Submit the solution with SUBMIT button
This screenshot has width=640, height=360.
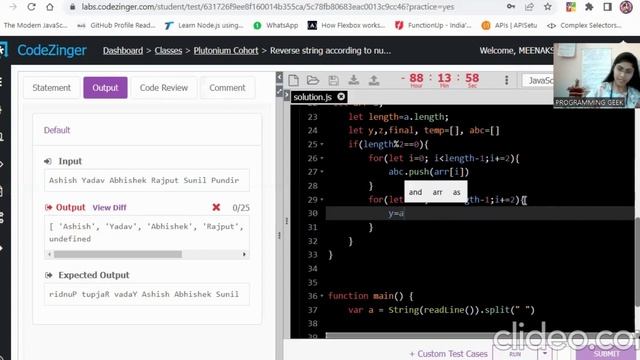[607, 353]
